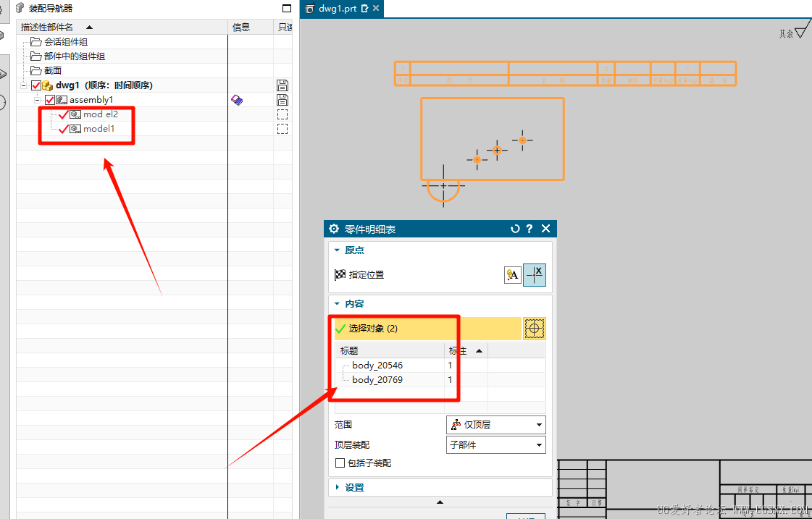Screen dimensions: 812x519
Task: Click the select object target icon
Action: pyautogui.click(x=535, y=329)
